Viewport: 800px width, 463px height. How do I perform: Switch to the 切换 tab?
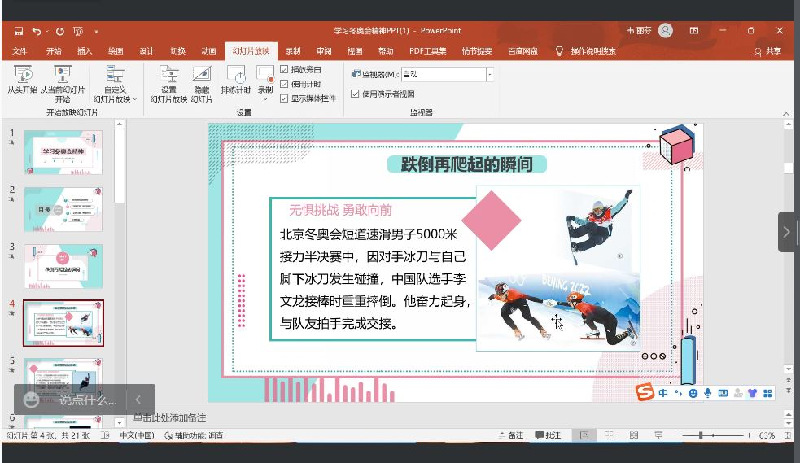[178, 51]
